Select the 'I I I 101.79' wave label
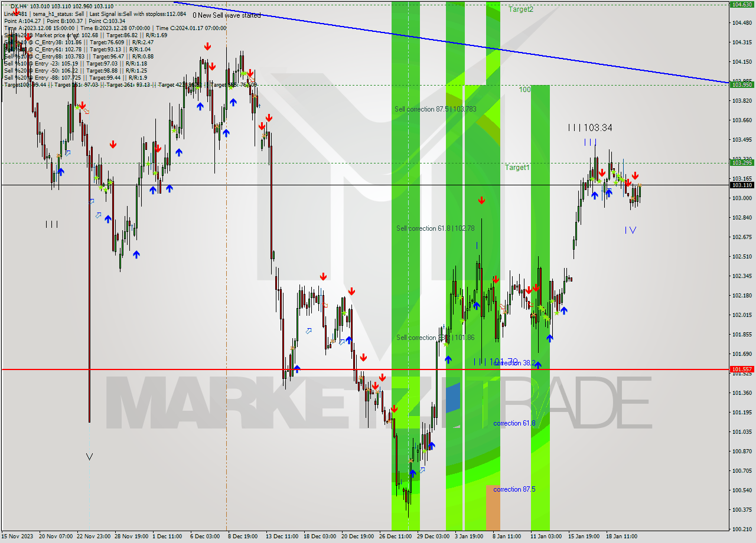Image resolution: width=756 pixels, height=543 pixels. (x=496, y=361)
